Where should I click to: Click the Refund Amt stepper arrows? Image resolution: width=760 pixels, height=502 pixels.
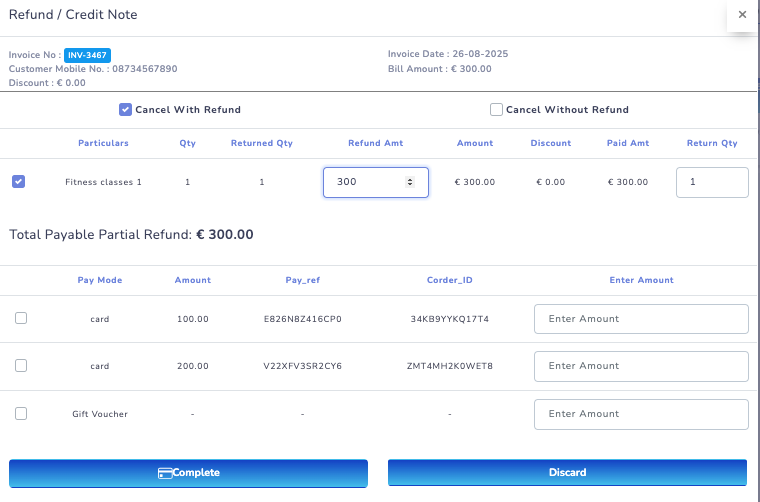coord(409,182)
